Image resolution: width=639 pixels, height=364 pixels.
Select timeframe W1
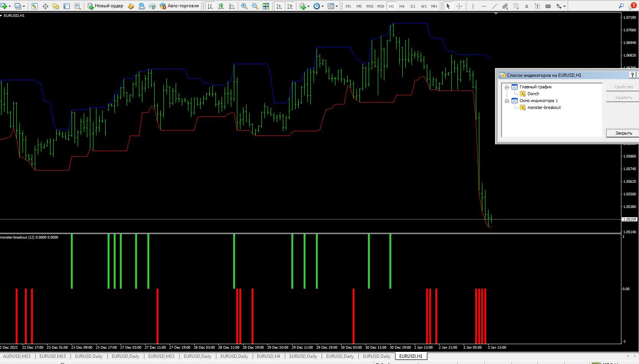(x=423, y=6)
